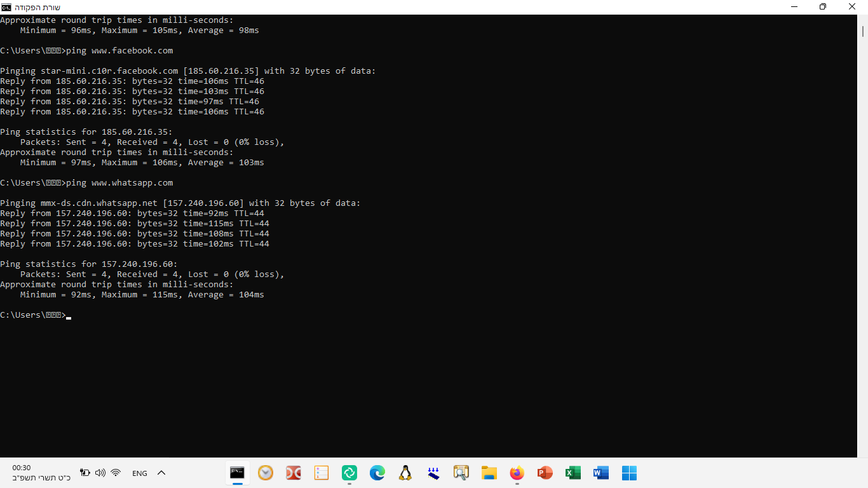The height and width of the screenshot is (488, 868).
Task: Switch the ENG input language indicator
Action: (140, 473)
